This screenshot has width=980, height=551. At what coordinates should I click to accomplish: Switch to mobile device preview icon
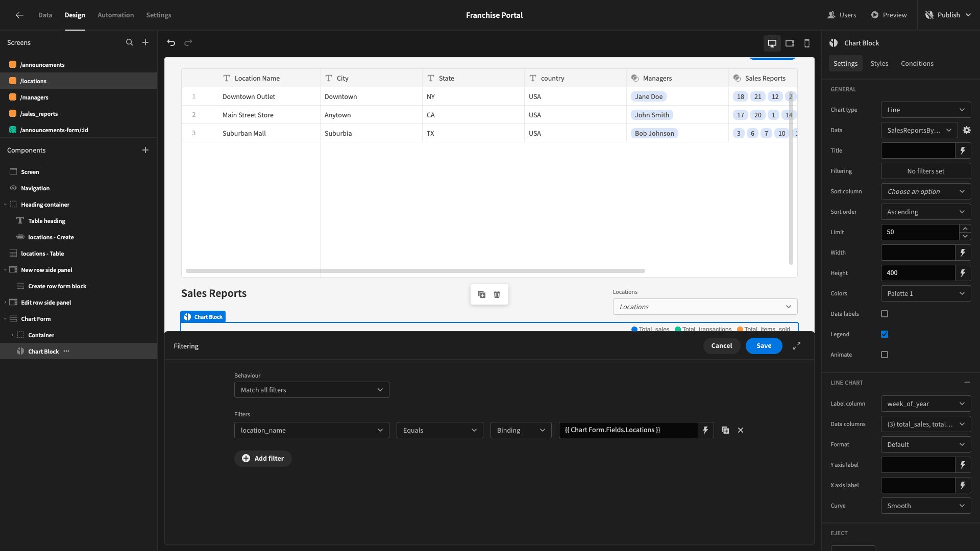807,43
